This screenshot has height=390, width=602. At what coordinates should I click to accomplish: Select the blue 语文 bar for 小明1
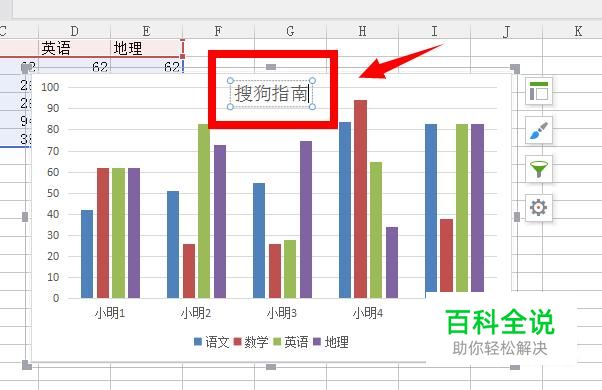click(87, 254)
